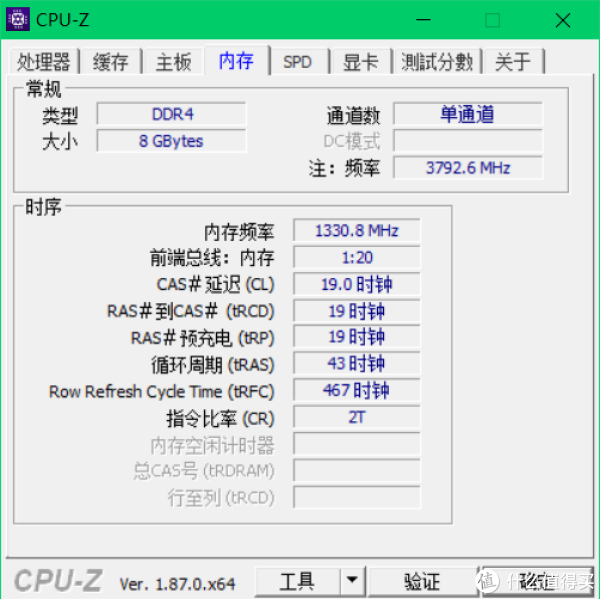This screenshot has height=599, width=600.
Task: Close the CPU-Z window
Action: (562, 20)
